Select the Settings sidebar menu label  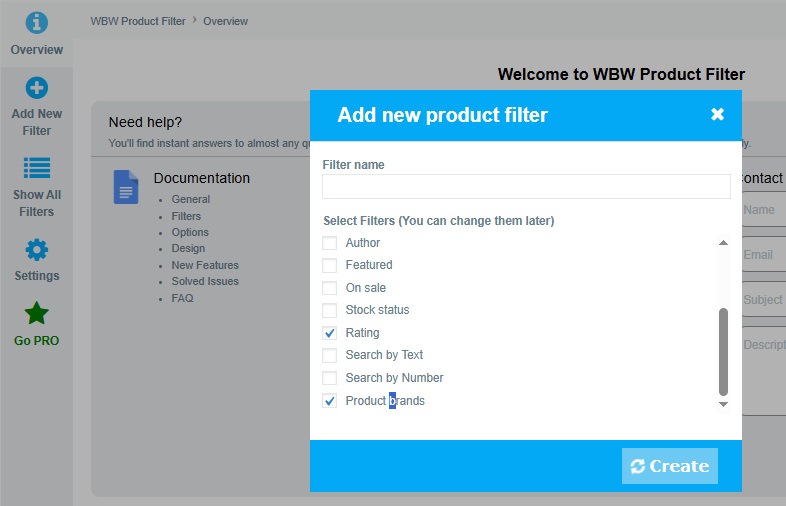point(37,276)
